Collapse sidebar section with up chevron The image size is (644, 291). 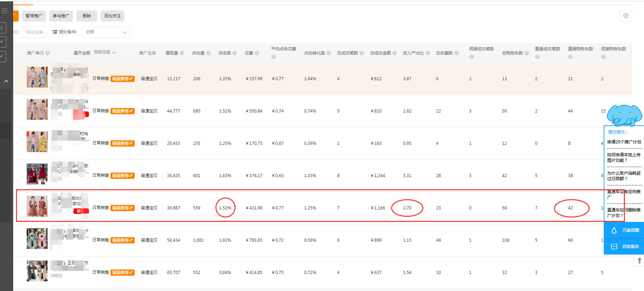[x=6, y=81]
